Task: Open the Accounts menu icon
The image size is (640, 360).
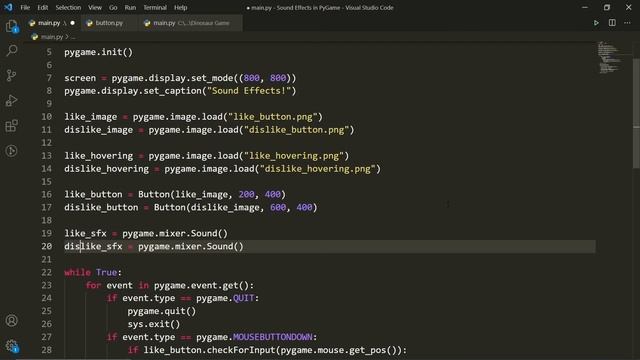Action: (12, 320)
